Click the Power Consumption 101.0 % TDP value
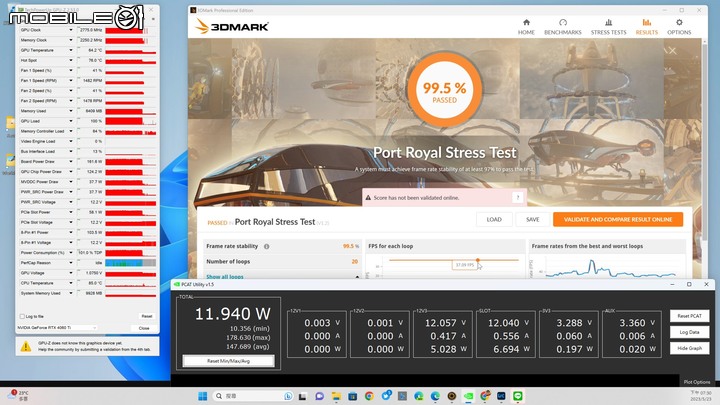 click(x=91, y=253)
